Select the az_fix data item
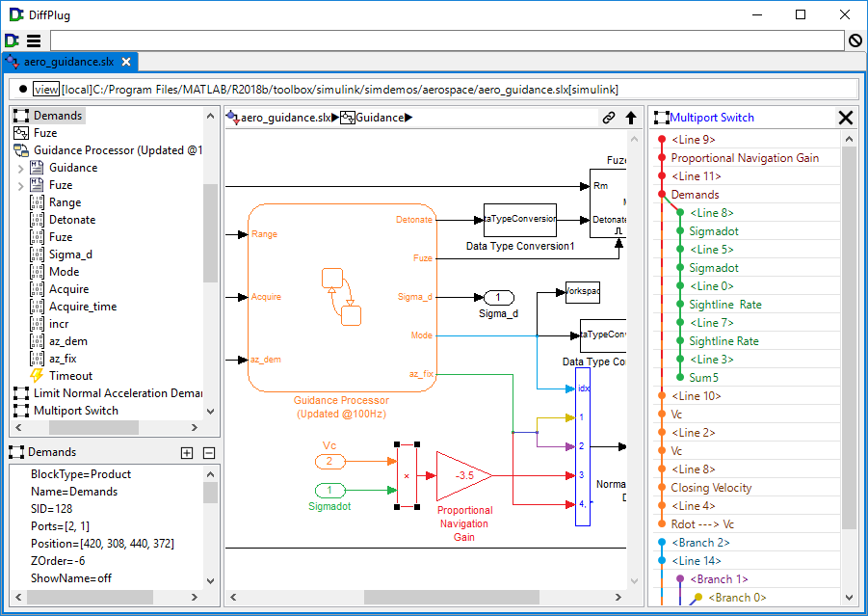 (x=63, y=359)
